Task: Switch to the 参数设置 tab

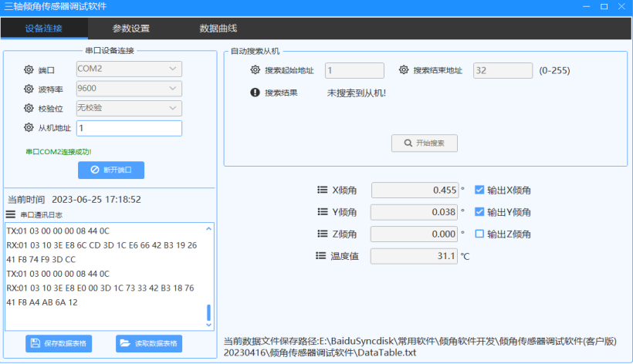Action: 131,29
